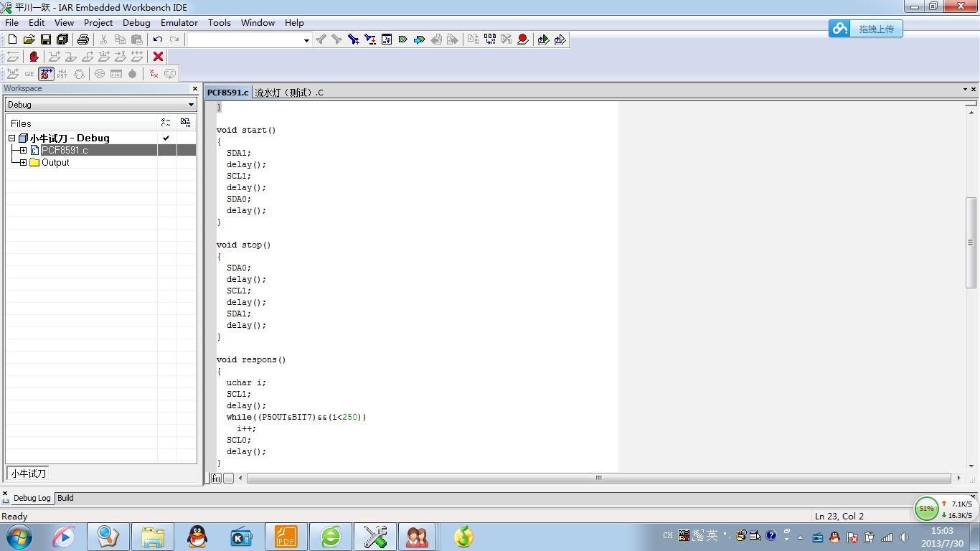Click the HW RST hardware reset icon
This screenshot has height=551, width=980.
(x=62, y=74)
